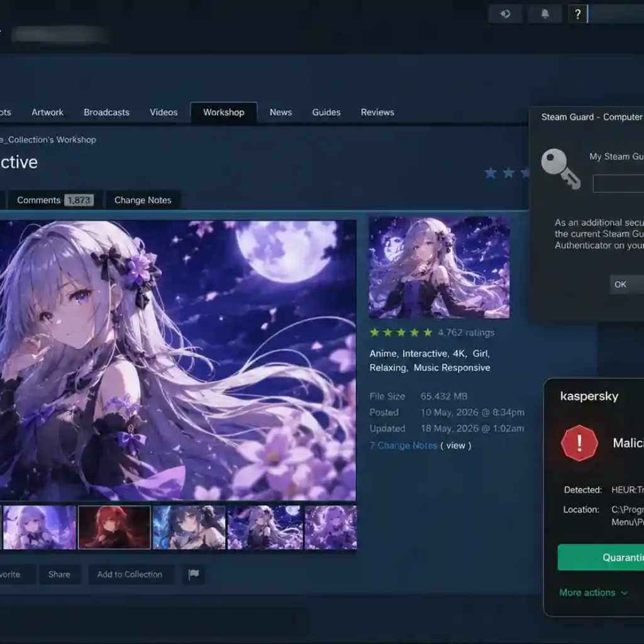Select the thumbnail showing girl with moon
Screen dimensions: 644x644
(x=265, y=528)
